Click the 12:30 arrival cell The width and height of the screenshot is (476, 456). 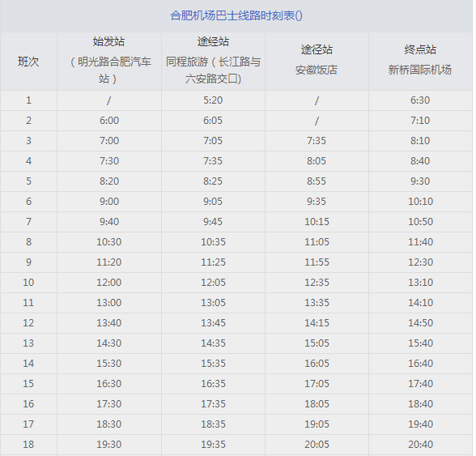coord(420,262)
